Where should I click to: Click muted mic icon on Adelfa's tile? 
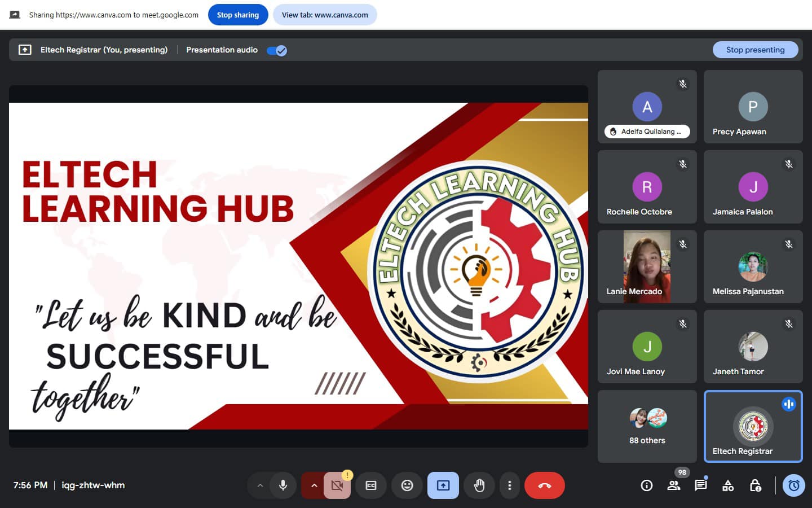683,84
